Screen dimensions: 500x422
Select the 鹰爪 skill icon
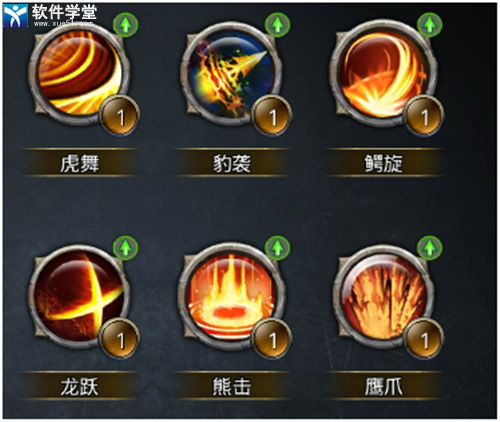point(383,297)
